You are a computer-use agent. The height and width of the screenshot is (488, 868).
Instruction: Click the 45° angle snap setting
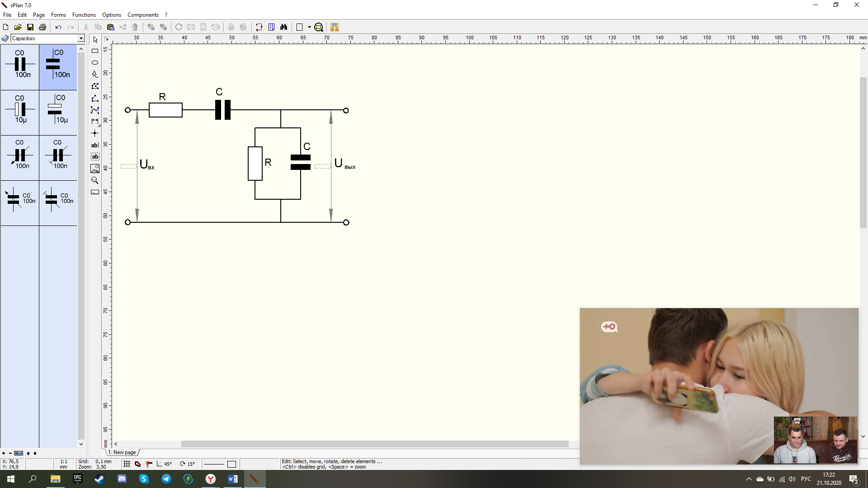pos(164,464)
